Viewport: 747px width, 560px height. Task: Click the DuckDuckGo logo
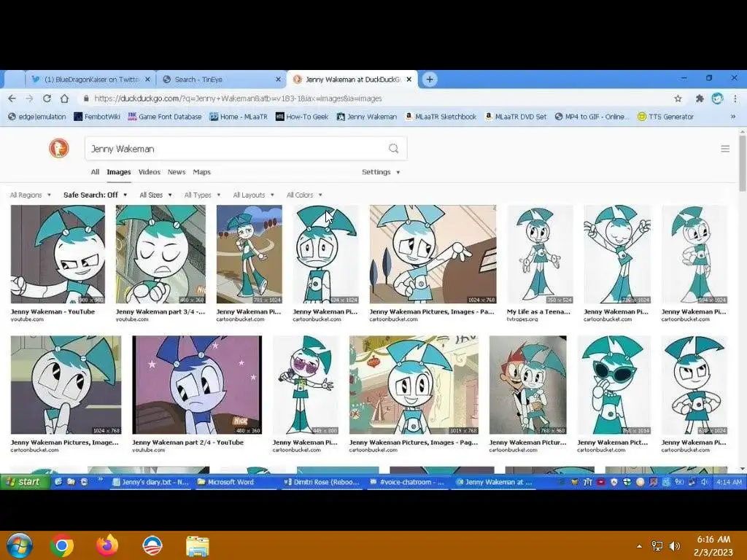(59, 148)
